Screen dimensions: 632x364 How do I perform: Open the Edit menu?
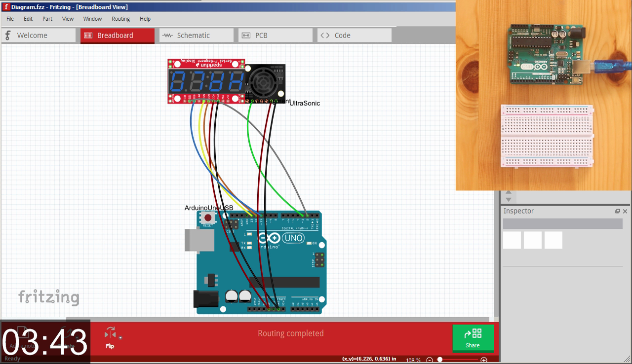pyautogui.click(x=28, y=19)
